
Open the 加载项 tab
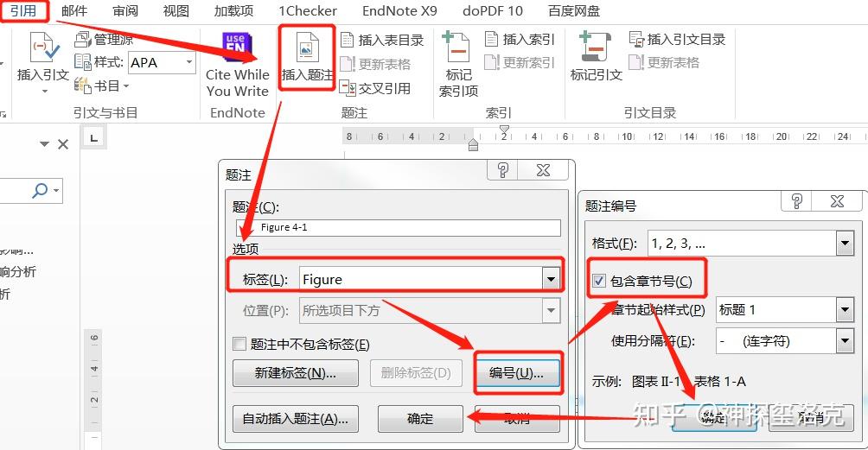pyautogui.click(x=233, y=10)
